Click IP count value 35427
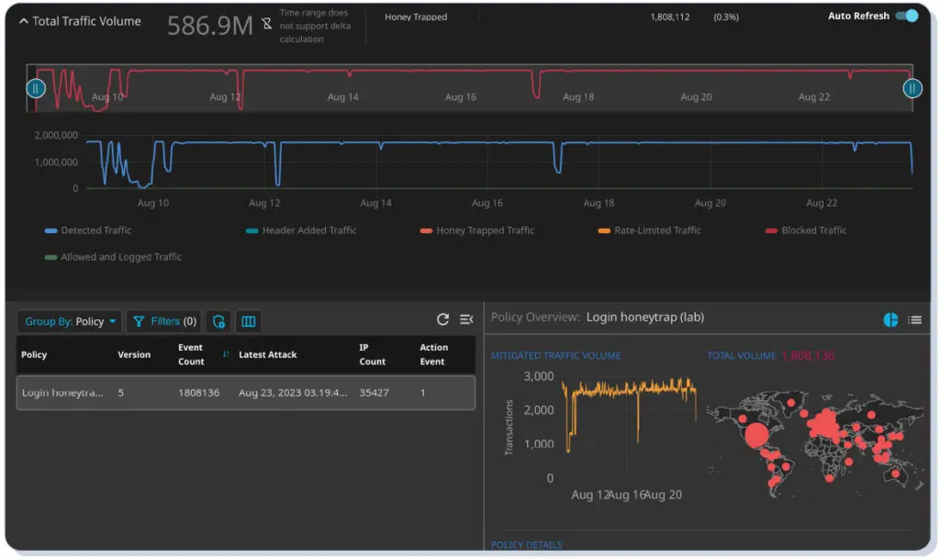 tap(375, 393)
